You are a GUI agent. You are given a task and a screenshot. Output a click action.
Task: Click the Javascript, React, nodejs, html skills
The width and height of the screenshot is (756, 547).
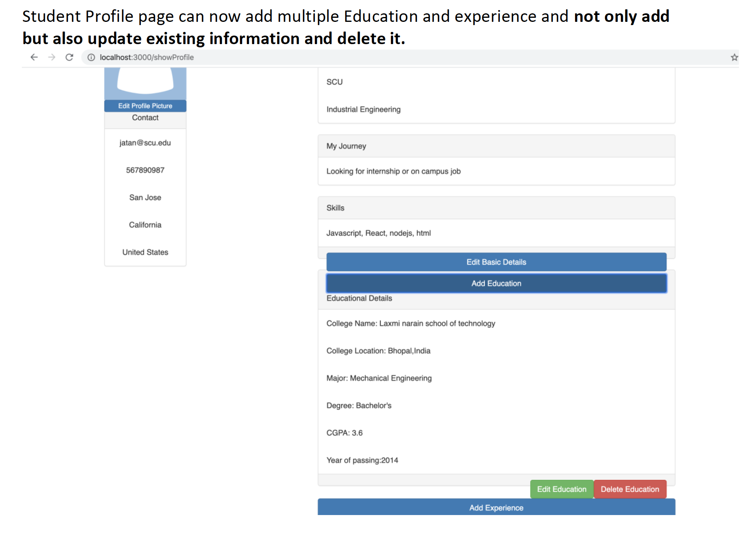click(x=379, y=233)
